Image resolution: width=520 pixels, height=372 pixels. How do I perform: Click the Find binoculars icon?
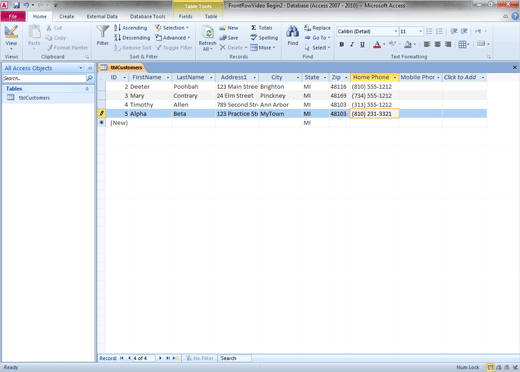pyautogui.click(x=293, y=32)
